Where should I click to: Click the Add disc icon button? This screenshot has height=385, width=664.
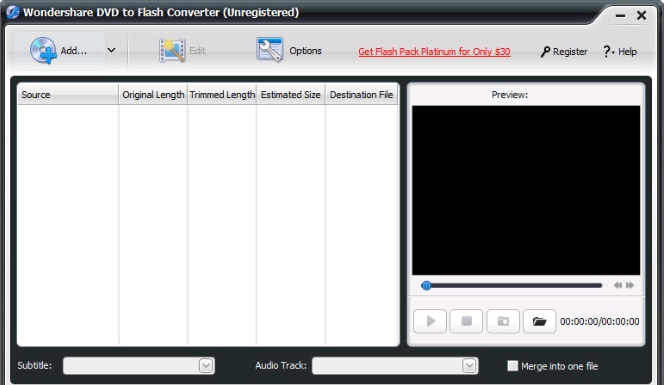(59, 50)
